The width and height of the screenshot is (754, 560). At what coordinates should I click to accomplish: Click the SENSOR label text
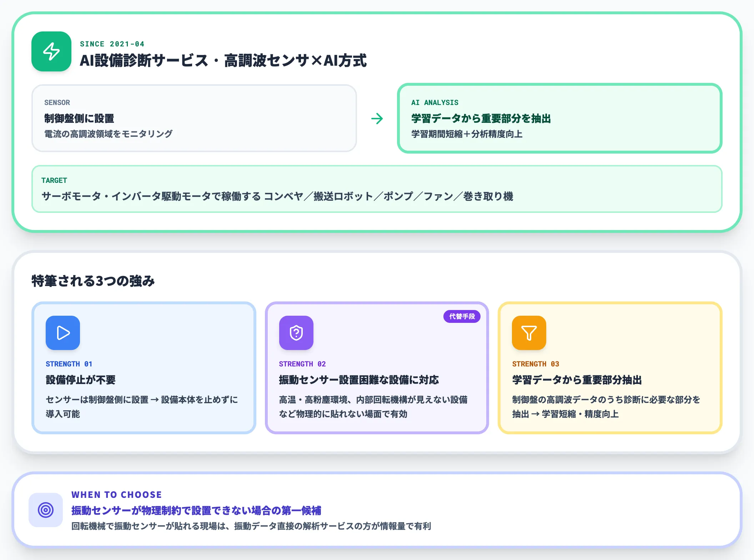point(57,102)
